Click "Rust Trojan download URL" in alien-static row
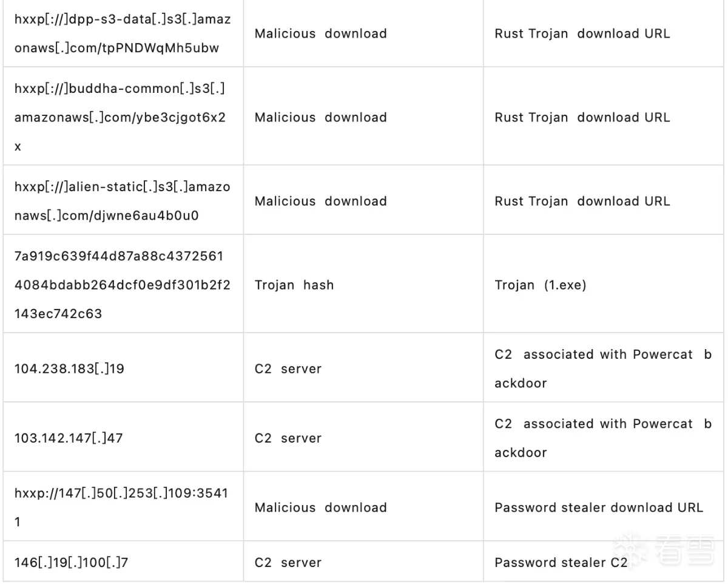 [582, 201]
